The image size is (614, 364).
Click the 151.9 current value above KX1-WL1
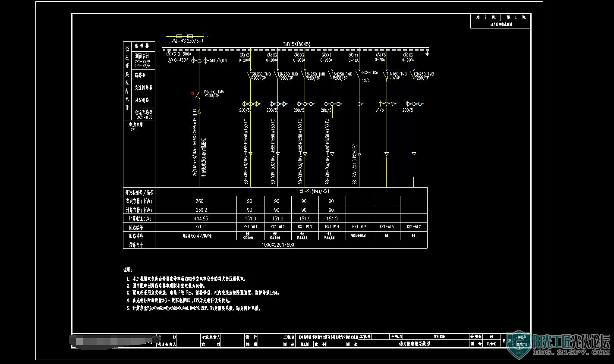250,219
